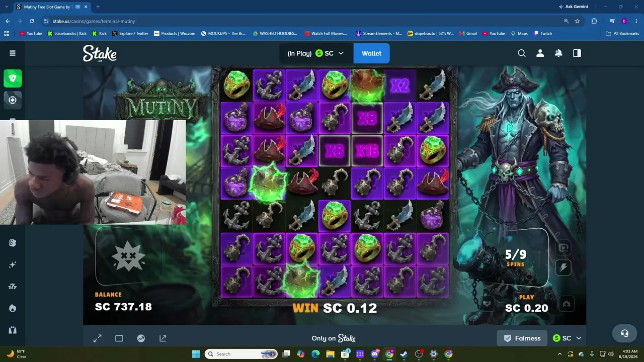This screenshot has height=362, width=644.
Task: Open Gmail bookmark
Action: pyautogui.click(x=467, y=34)
